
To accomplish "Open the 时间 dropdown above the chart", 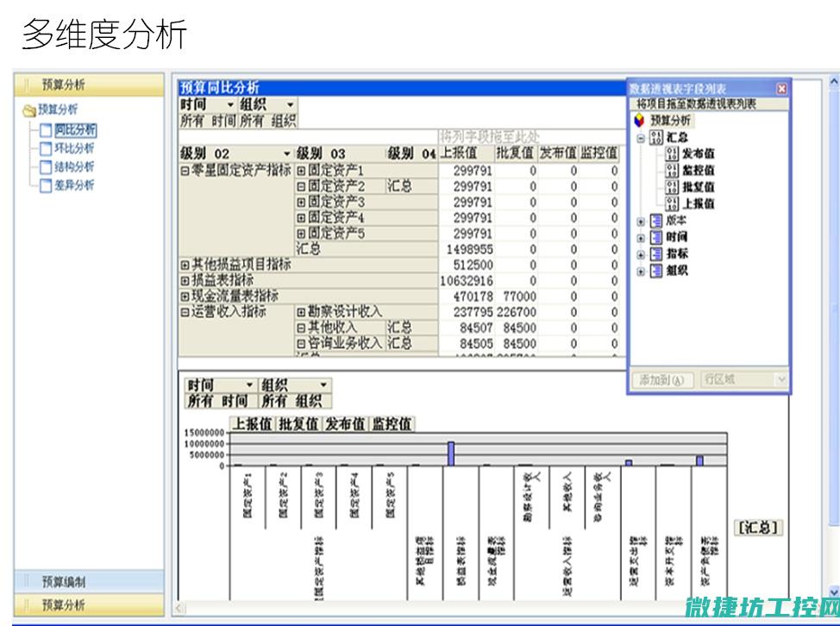I will (249, 385).
